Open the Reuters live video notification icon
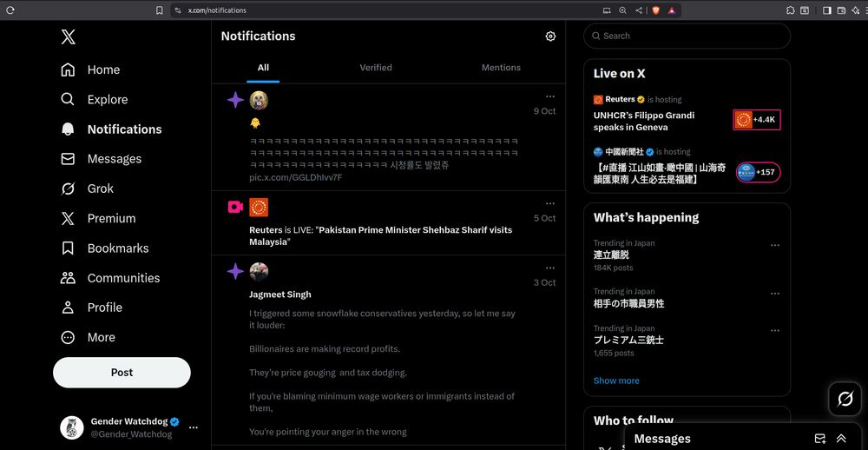Viewport: 868px width, 450px height. 235,207
